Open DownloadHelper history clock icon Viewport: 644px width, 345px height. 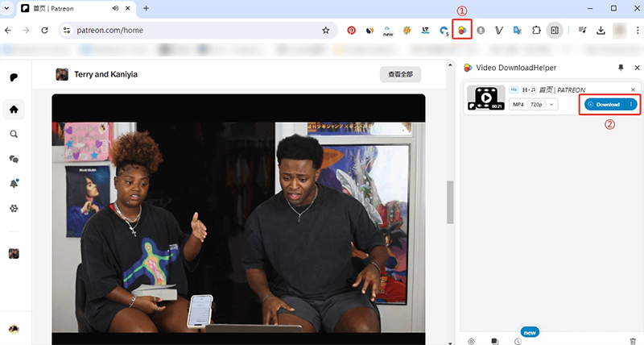518,341
